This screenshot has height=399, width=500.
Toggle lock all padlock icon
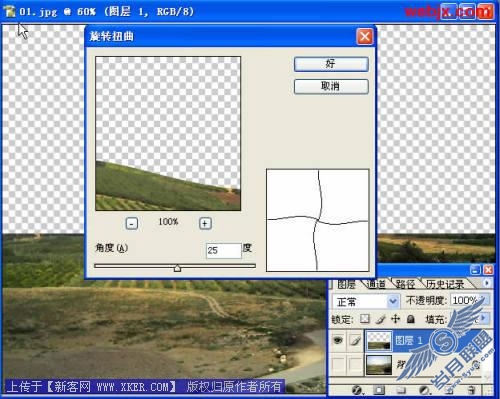411,319
